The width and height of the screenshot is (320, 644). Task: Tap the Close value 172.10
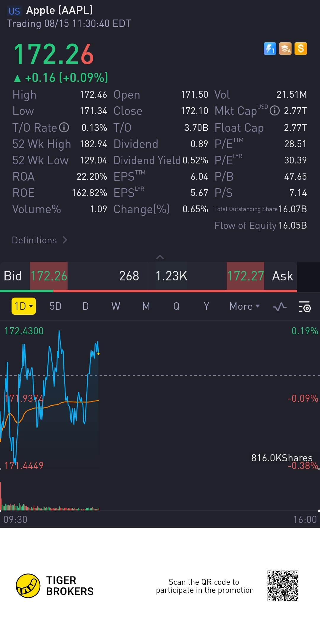coord(194,111)
